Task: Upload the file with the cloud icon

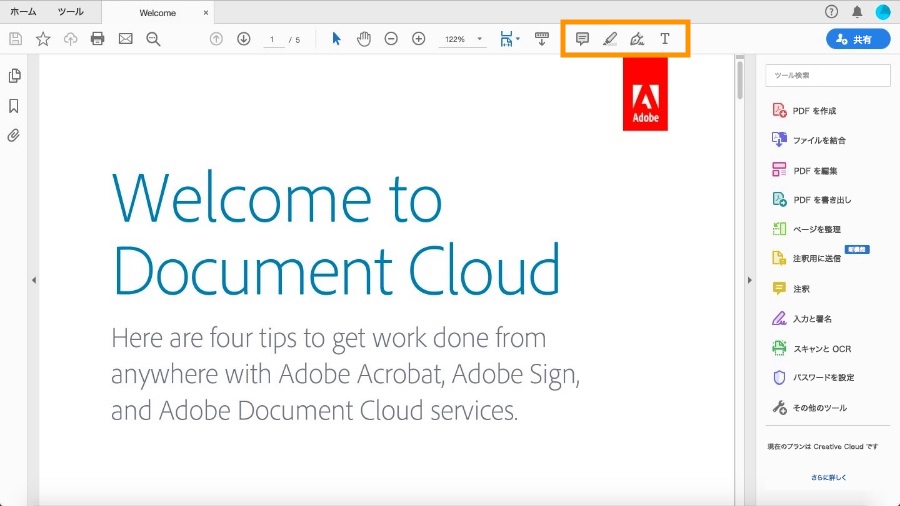Action: 70,39
